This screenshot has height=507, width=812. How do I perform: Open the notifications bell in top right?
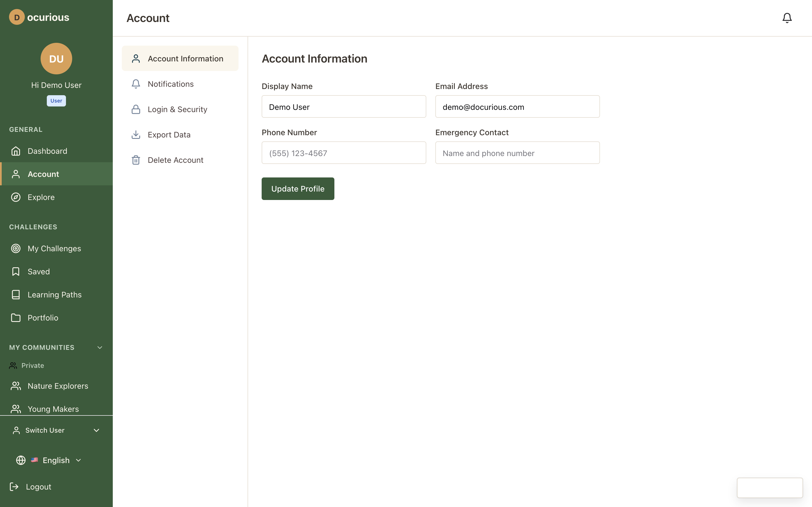(787, 18)
